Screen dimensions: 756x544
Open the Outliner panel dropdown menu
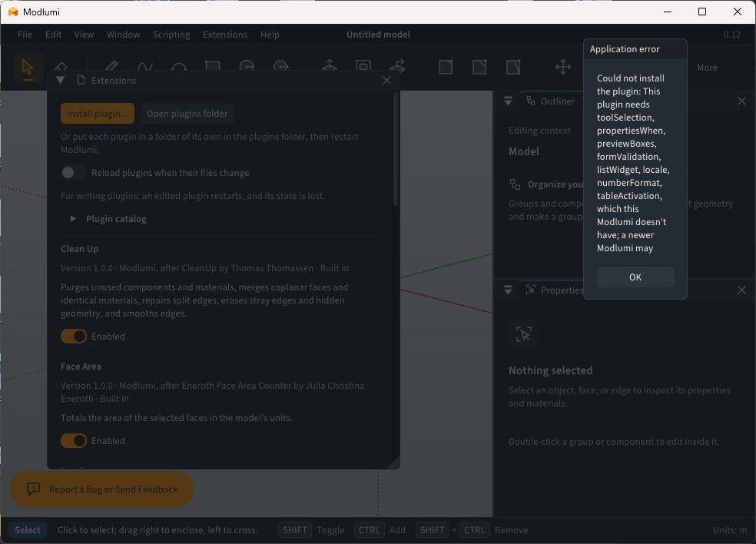point(508,101)
